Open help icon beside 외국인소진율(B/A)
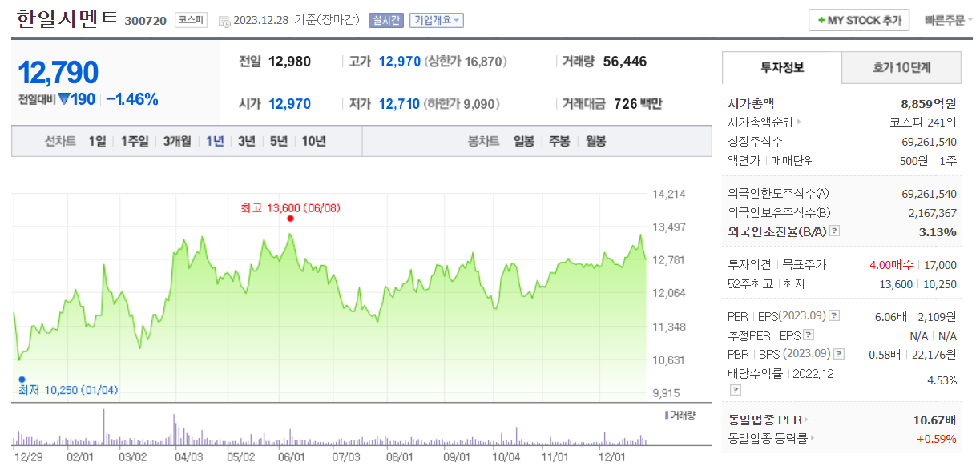 pyautogui.click(x=835, y=231)
